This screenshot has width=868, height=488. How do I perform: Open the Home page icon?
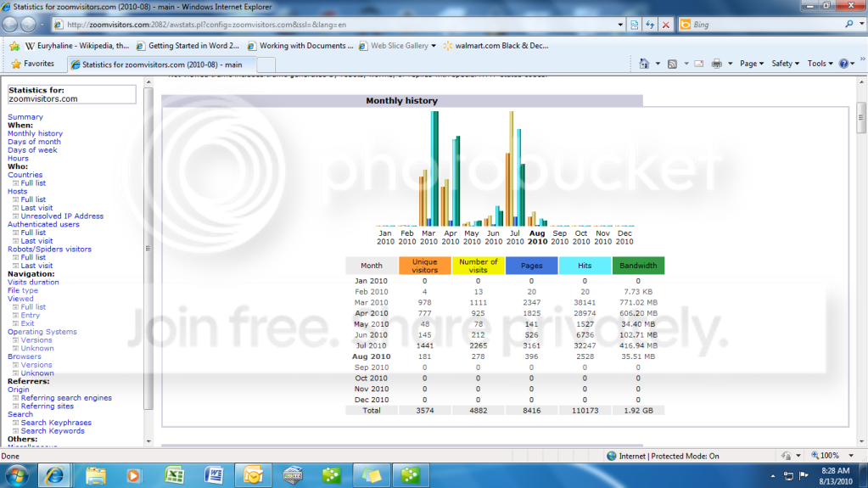click(x=644, y=64)
